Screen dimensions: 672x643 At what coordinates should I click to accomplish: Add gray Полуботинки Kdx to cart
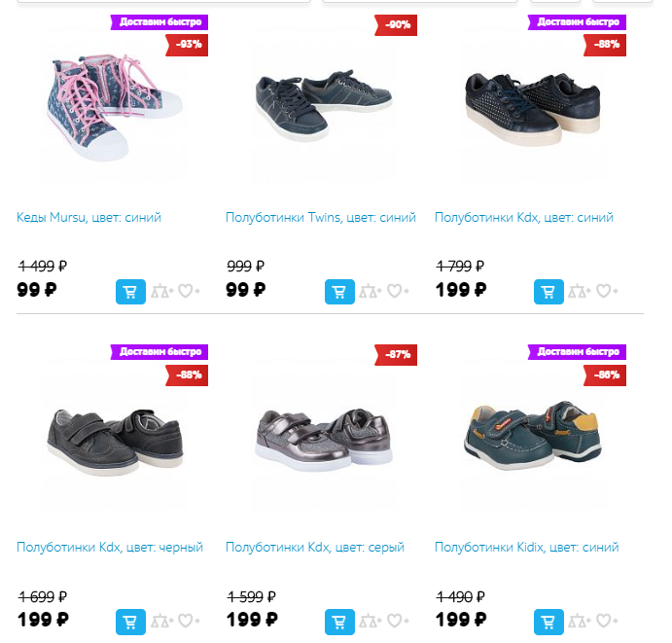339,622
